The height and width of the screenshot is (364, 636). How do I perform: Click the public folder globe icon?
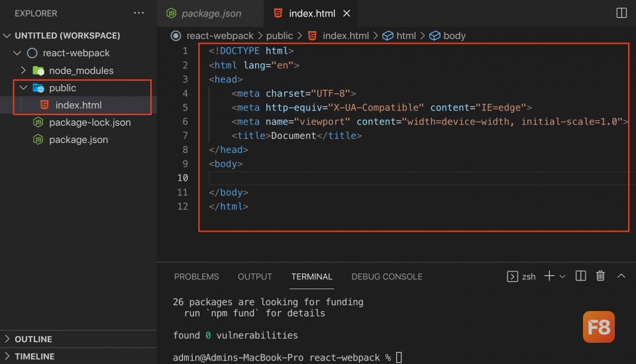point(38,87)
